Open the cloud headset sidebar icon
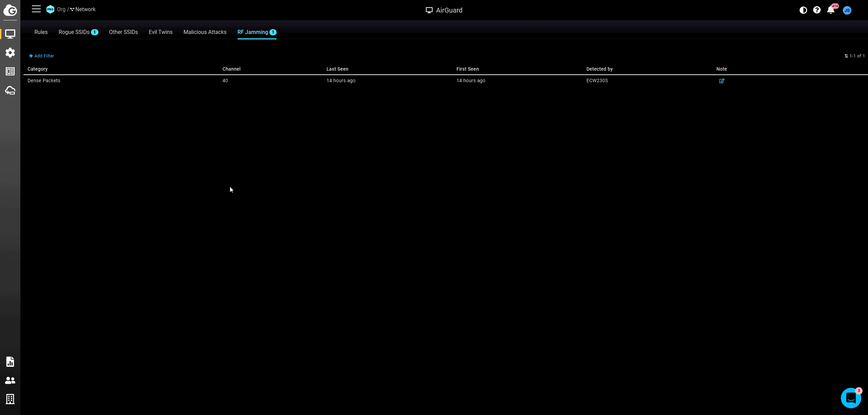This screenshot has height=415, width=868. tap(10, 90)
